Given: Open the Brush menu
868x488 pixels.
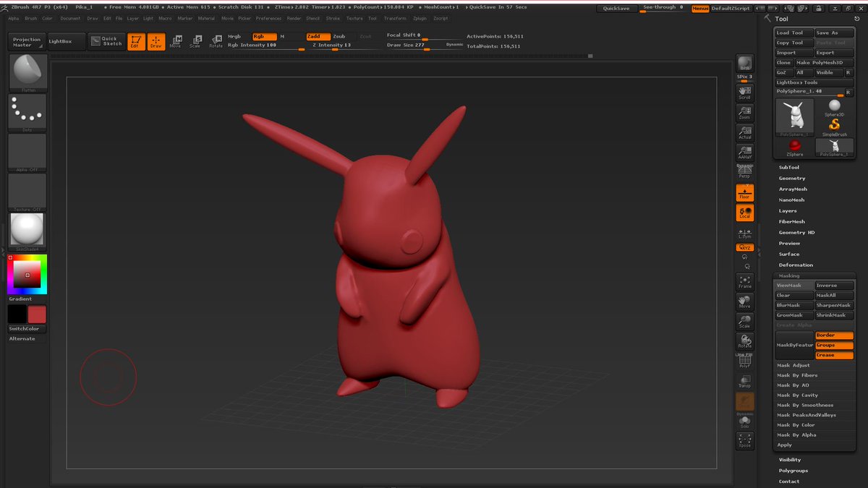Looking at the screenshot, I should [31, 18].
